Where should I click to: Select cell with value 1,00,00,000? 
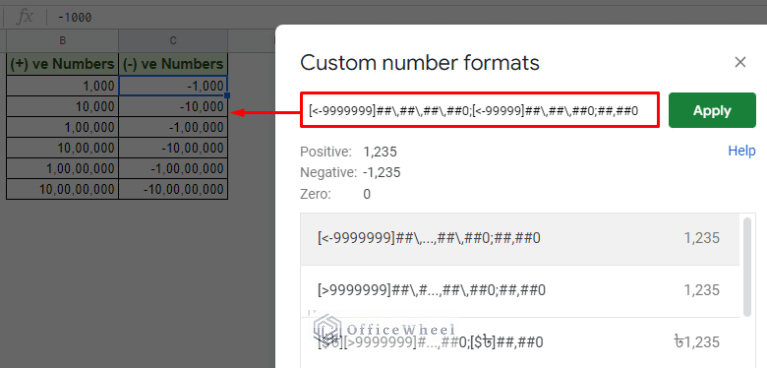click(x=62, y=168)
